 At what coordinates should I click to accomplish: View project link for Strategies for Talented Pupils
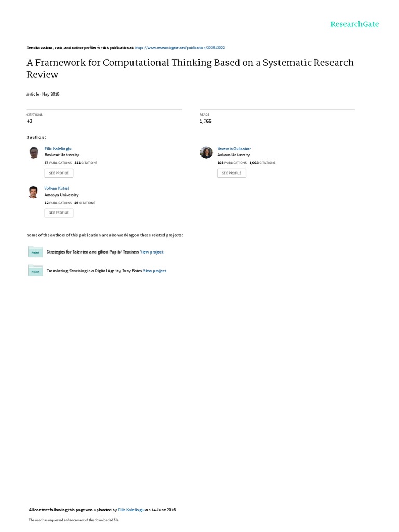click(152, 252)
